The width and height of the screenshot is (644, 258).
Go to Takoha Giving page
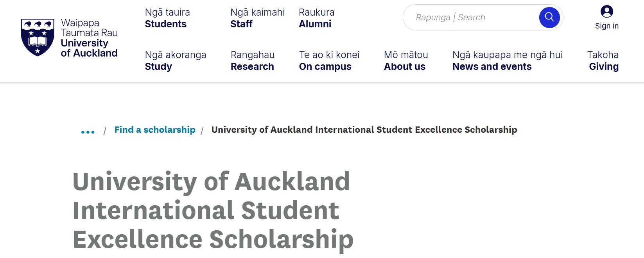(x=603, y=61)
